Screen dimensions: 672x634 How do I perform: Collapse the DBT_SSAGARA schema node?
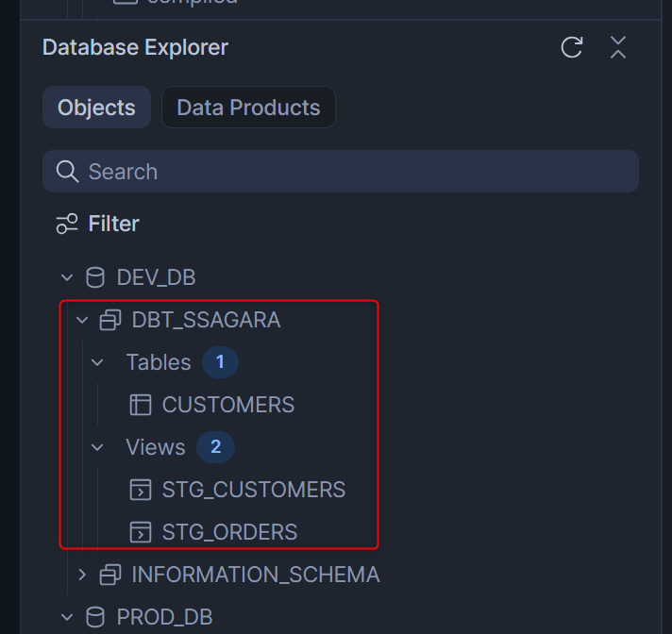tap(82, 320)
